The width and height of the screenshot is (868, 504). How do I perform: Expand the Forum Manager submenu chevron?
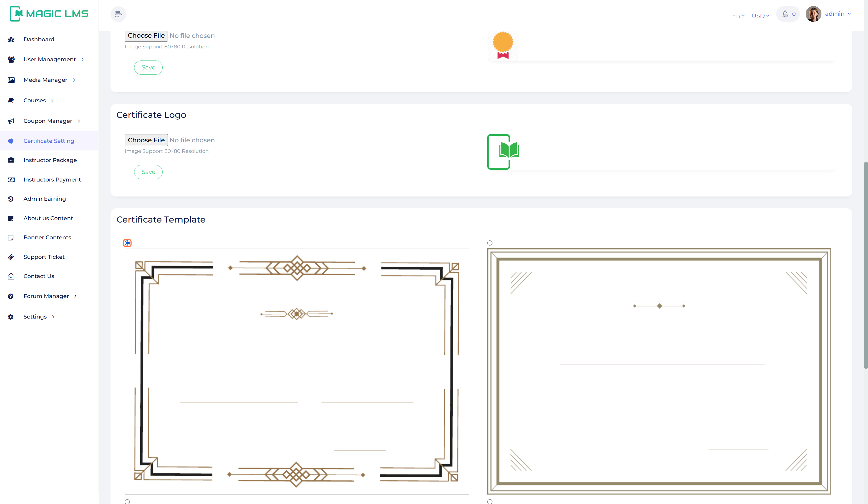(76, 296)
